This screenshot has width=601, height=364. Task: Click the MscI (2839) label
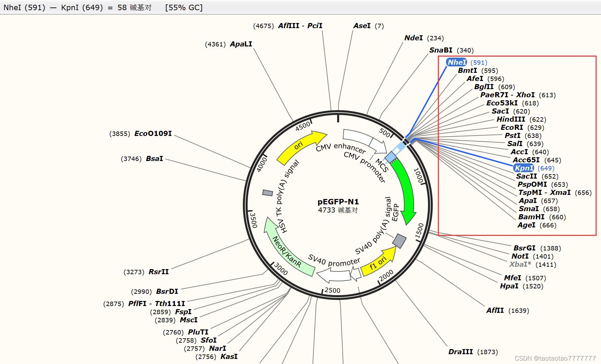click(x=176, y=320)
